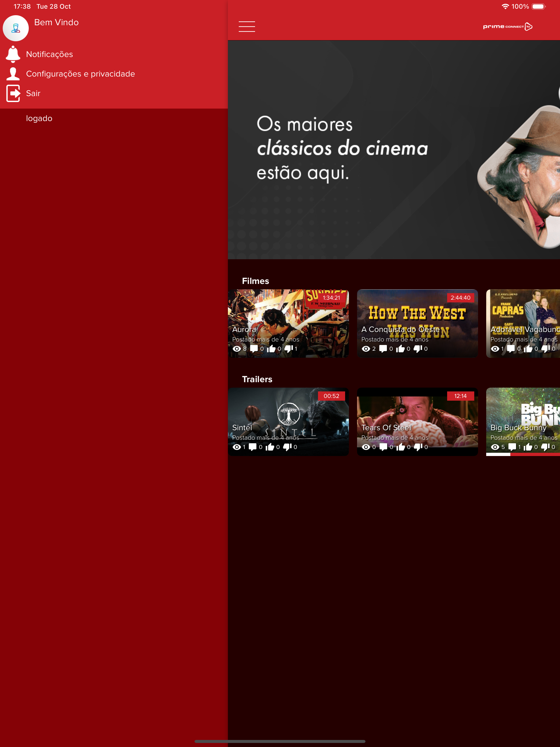Like Sintel with thumbs-up icon
Screen dimensions: 560x747
(270, 447)
